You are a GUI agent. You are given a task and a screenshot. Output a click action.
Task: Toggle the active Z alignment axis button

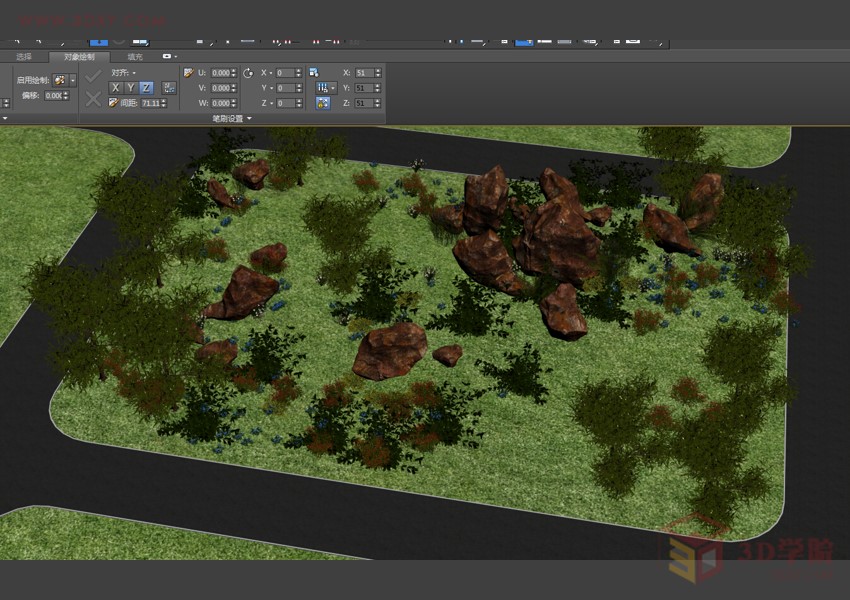(146, 88)
